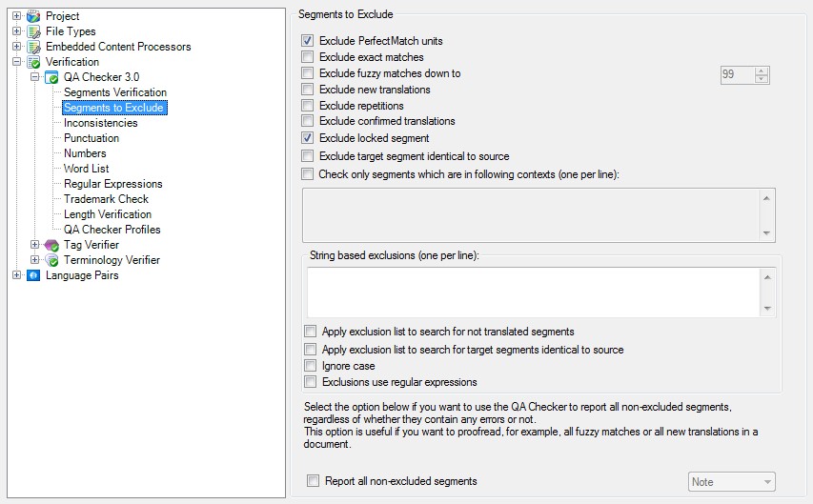813x504 pixels.
Task: Select Inconsistencies in settings tree
Action: pos(100,123)
